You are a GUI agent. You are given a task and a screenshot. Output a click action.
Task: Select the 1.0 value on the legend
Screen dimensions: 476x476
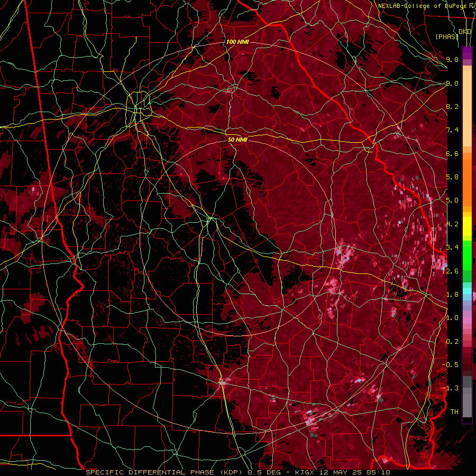pos(452,318)
